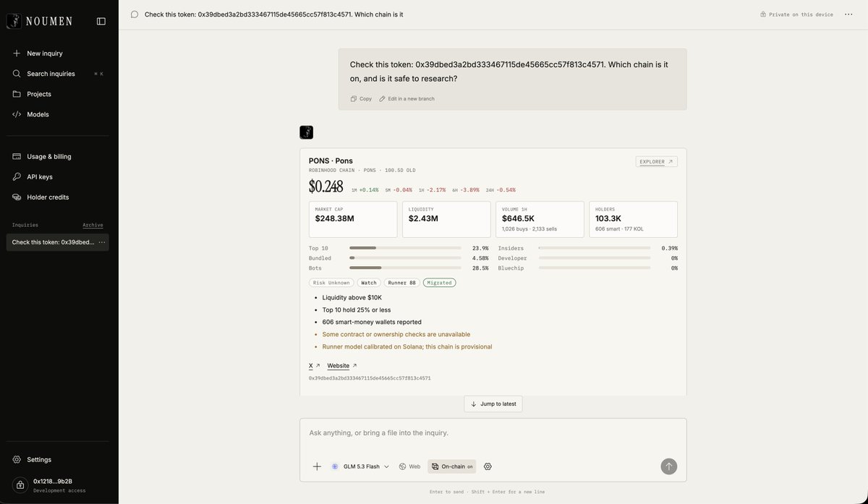Click the Migrated tag

pyautogui.click(x=440, y=283)
